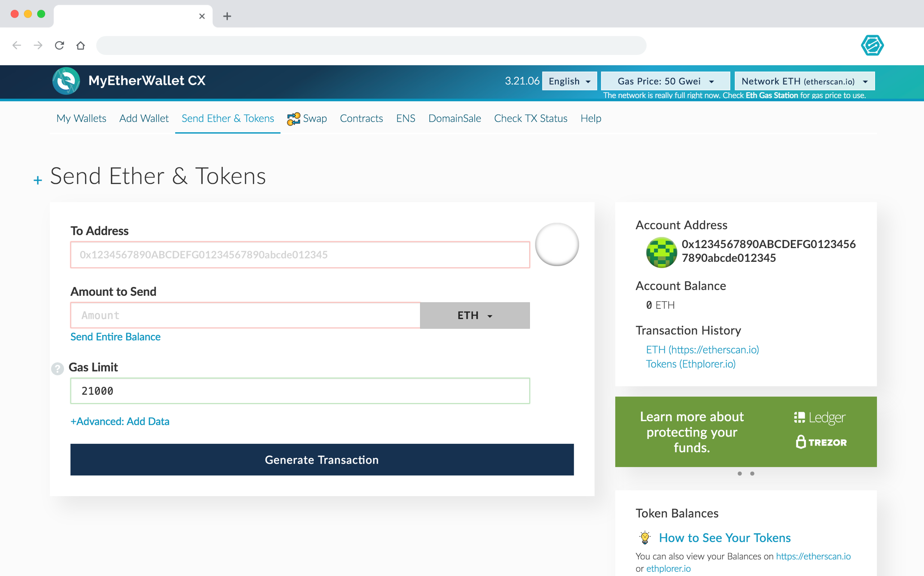Viewport: 924px width, 576px height.
Task: Open Tokens (Ethplorer.io) history link
Action: coord(690,364)
